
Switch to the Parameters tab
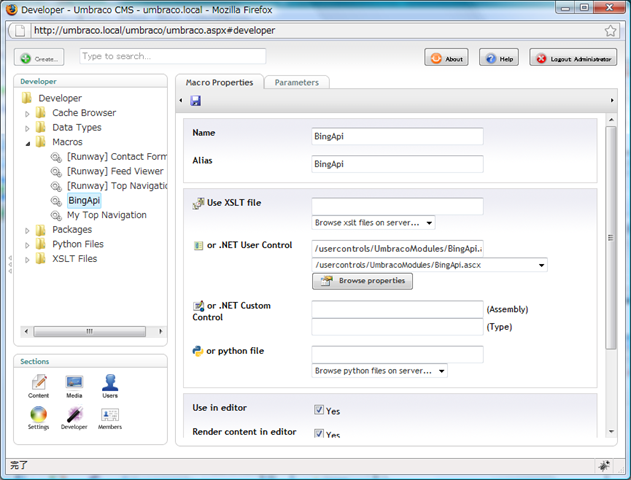(296, 82)
